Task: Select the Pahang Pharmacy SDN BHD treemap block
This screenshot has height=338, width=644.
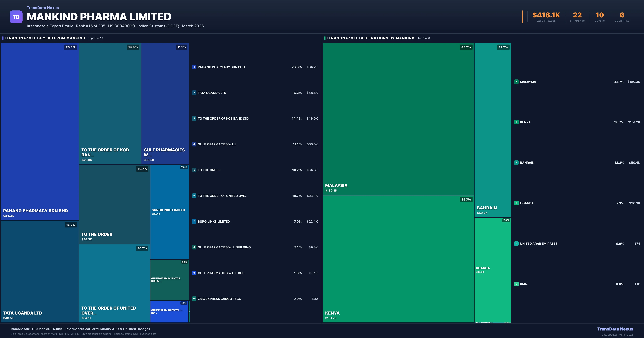Action: tap(39, 131)
